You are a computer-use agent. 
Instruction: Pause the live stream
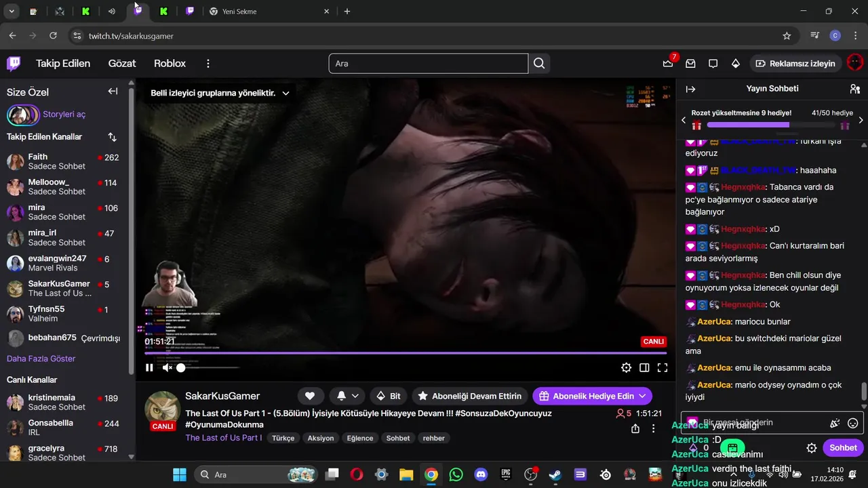tap(149, 367)
